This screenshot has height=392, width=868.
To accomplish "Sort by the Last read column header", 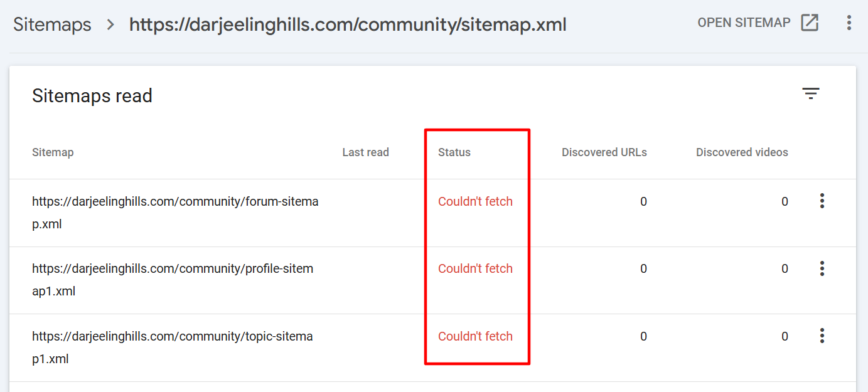I will click(x=365, y=152).
